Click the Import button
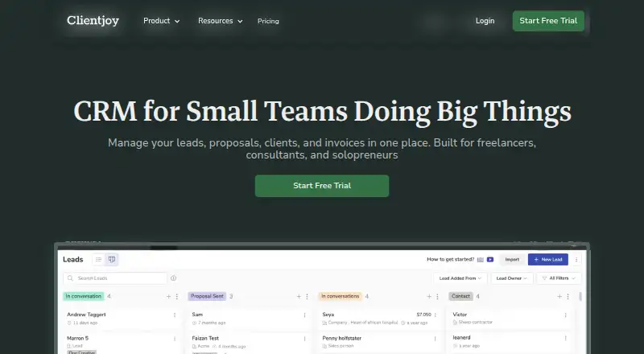This screenshot has height=354, width=644. pyautogui.click(x=512, y=260)
